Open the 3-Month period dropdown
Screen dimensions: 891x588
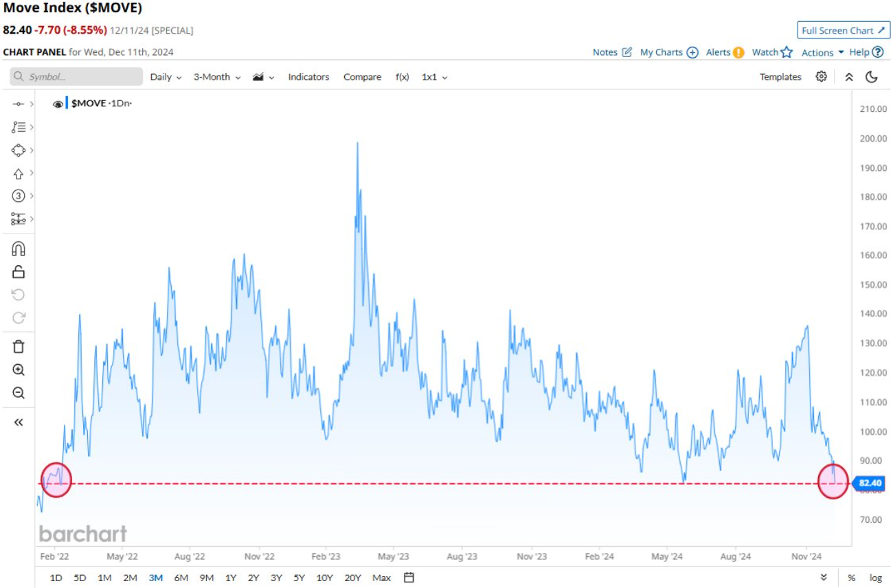pos(216,77)
